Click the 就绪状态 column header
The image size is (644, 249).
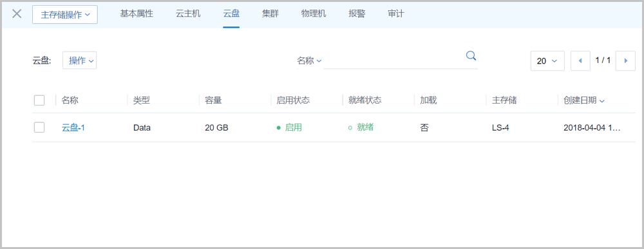365,100
